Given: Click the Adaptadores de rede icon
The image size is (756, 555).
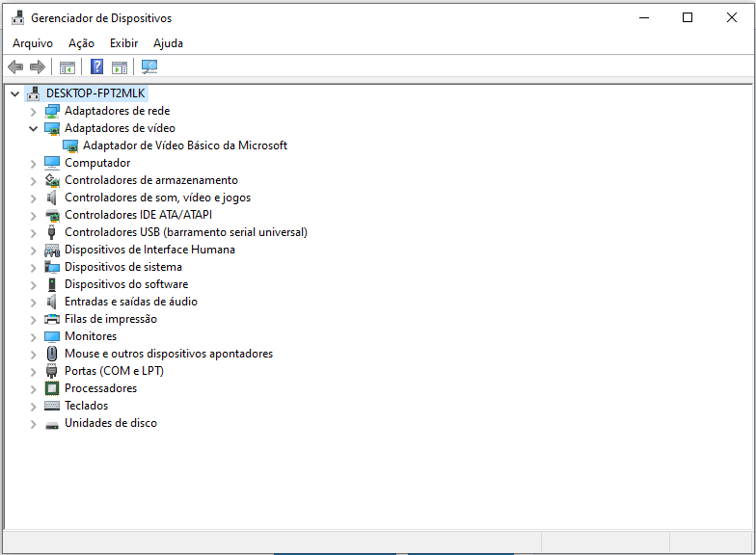Looking at the screenshot, I should click(x=52, y=111).
